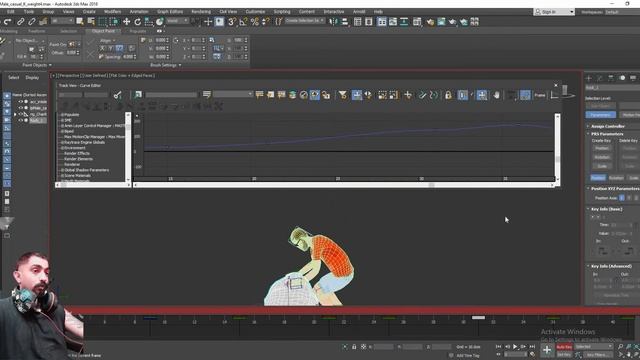Screen dimensions: 640x360
Task: Click the large plus icon near Auto Key
Action: click(x=547, y=350)
